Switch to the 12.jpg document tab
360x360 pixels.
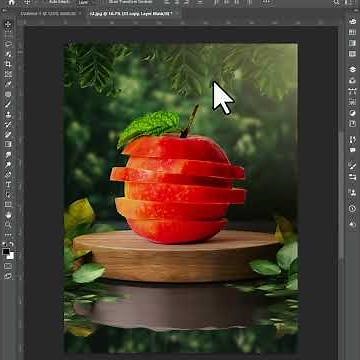click(x=130, y=14)
